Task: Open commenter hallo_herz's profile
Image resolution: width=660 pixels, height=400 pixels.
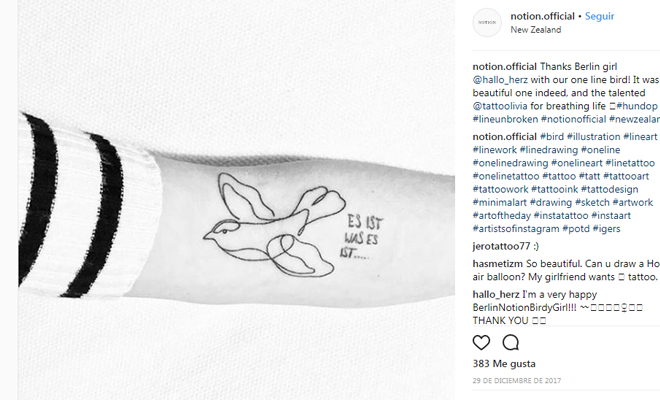Action: (496, 294)
